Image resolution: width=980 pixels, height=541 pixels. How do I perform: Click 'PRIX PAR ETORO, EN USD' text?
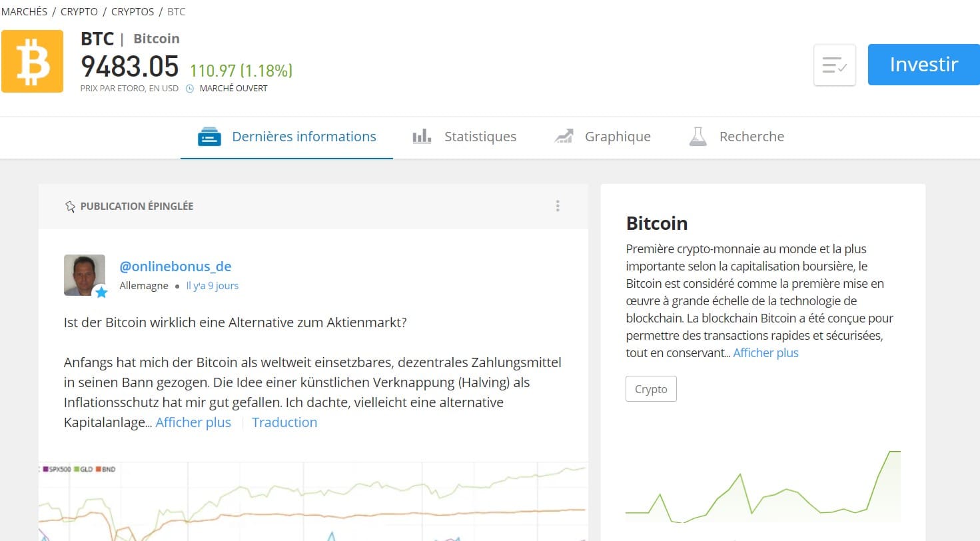129,88
